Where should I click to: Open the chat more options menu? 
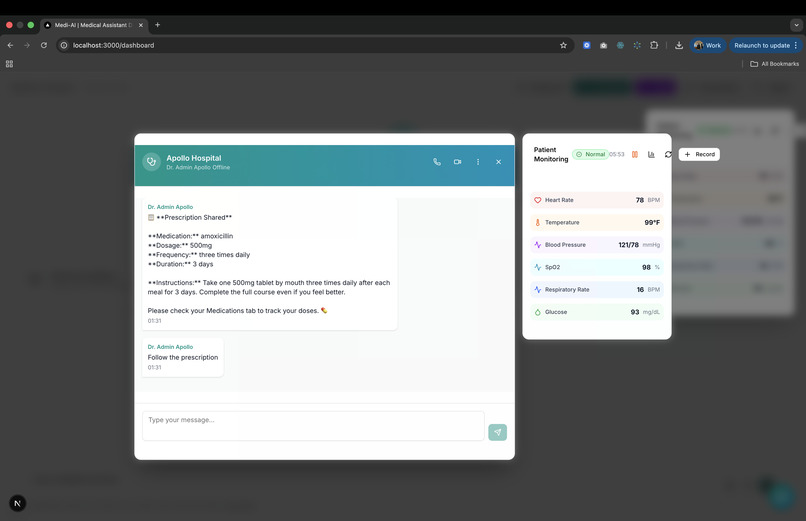click(x=478, y=162)
